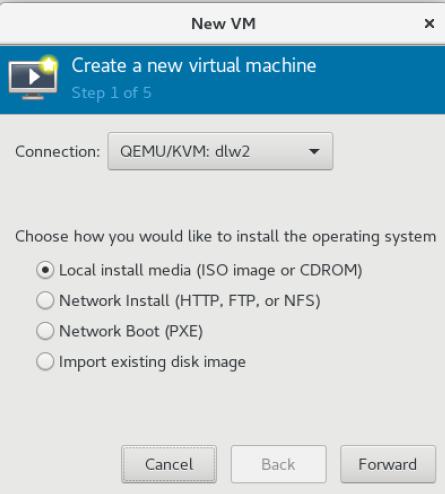Open the Connection combo box QEMU/KVM: dlw2
The image size is (445, 494).
pyautogui.click(x=220, y=151)
